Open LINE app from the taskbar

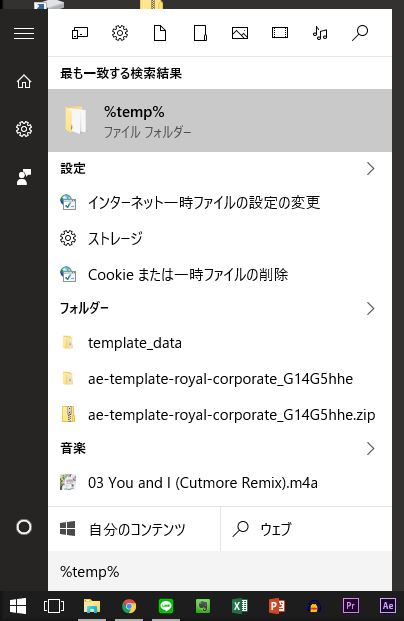click(166, 606)
